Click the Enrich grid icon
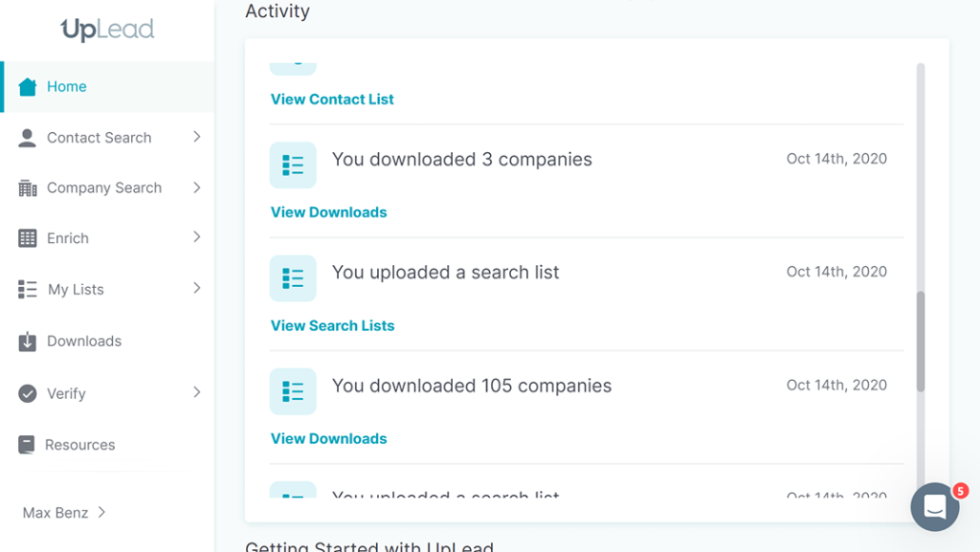 pos(28,239)
